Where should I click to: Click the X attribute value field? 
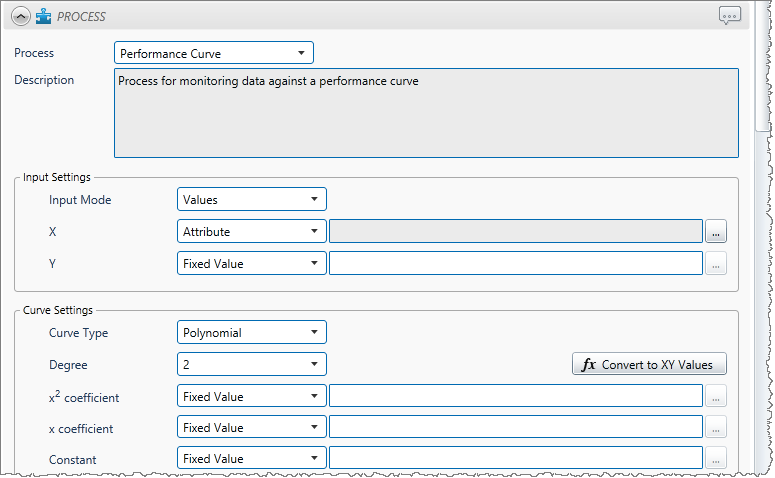click(515, 232)
